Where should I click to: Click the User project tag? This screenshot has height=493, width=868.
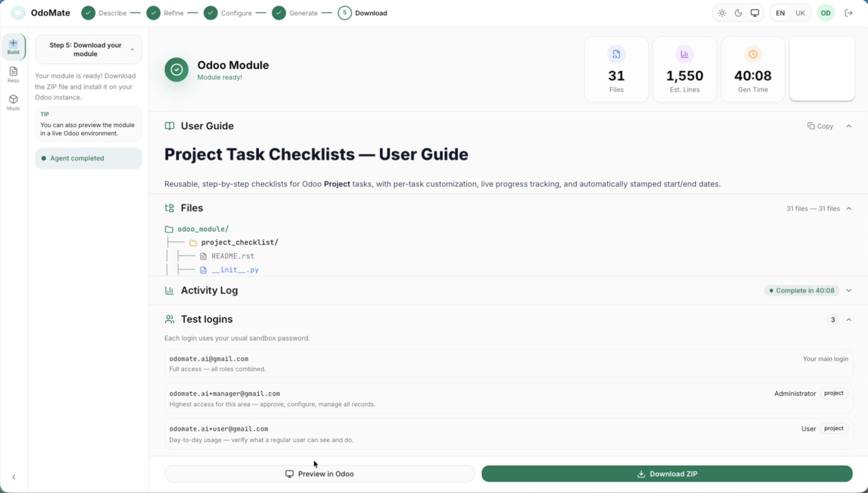point(834,428)
